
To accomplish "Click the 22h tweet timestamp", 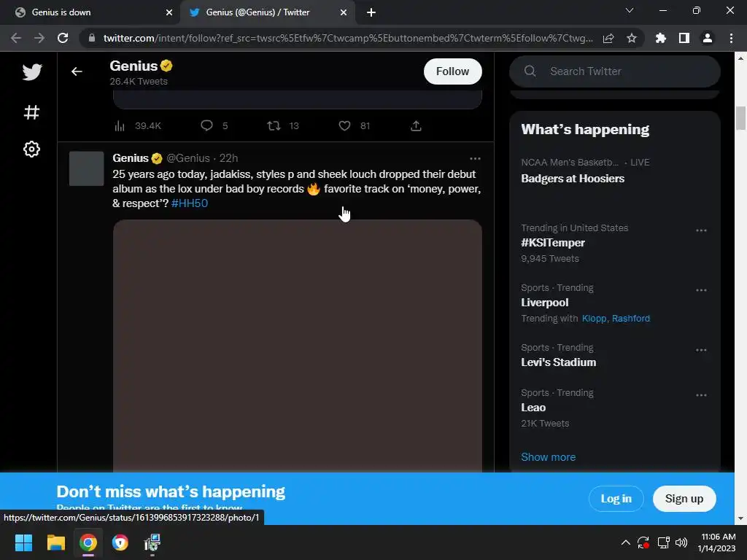I will click(x=228, y=158).
